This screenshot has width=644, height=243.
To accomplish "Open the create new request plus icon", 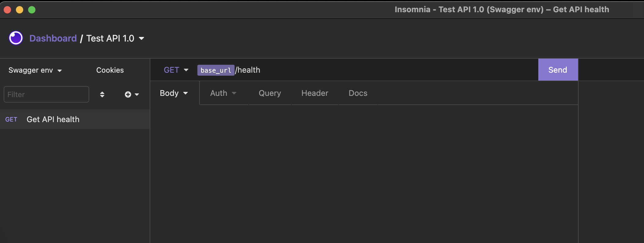I will click(128, 94).
